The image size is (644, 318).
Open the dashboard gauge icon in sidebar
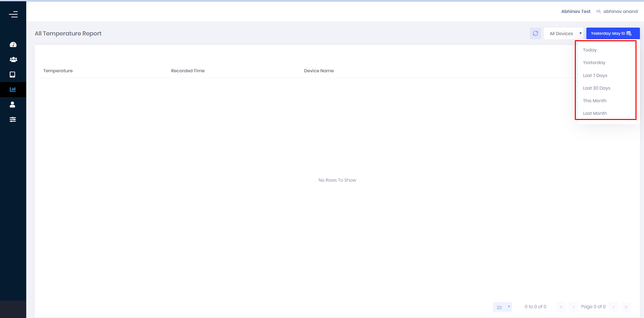pyautogui.click(x=13, y=45)
